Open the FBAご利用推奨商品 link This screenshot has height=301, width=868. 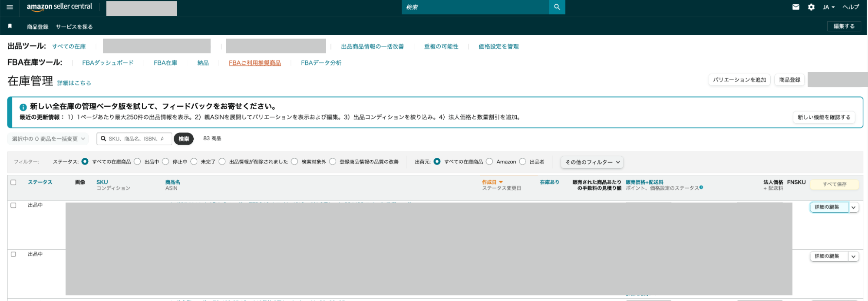point(255,63)
